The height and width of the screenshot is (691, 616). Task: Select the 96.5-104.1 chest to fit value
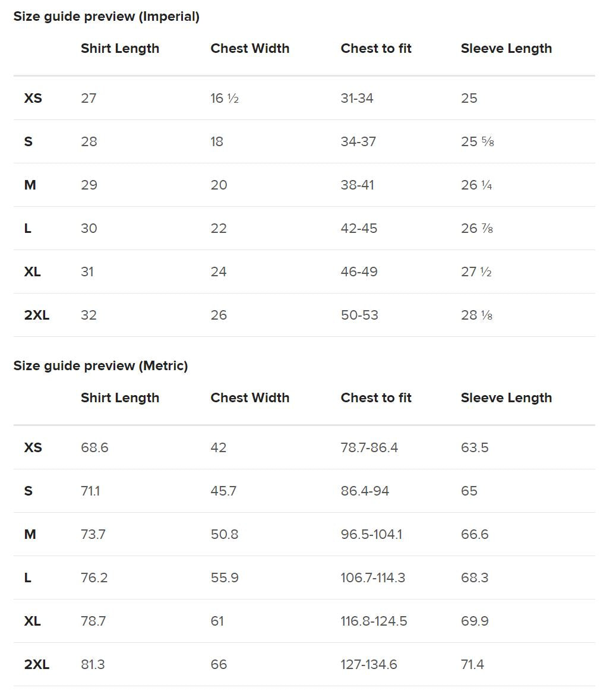click(371, 535)
